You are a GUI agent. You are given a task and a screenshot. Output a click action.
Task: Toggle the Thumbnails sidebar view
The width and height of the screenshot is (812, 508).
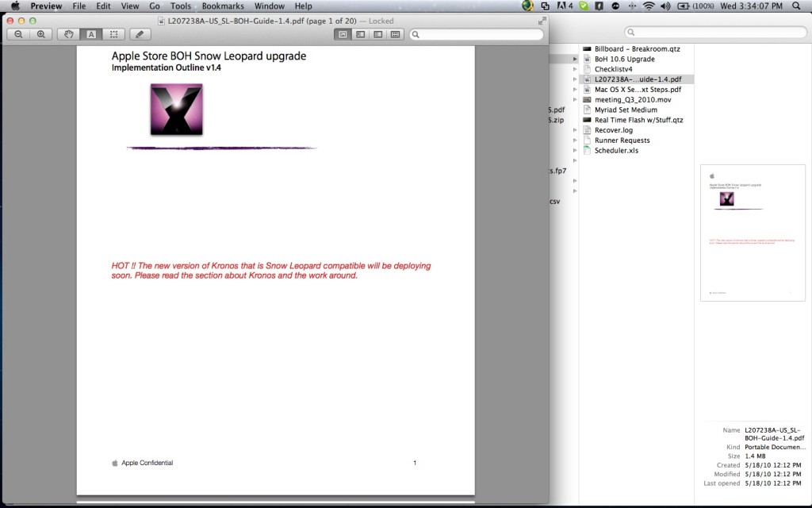coord(360,34)
